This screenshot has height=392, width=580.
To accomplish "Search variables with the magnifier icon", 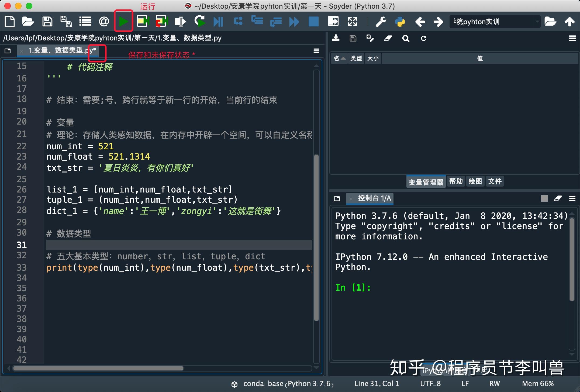I will point(406,38).
